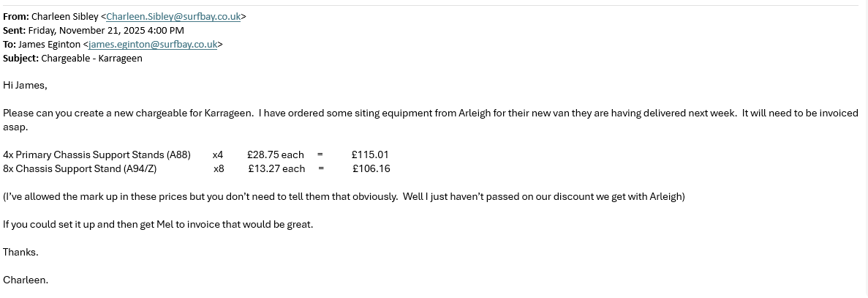Image resolution: width=868 pixels, height=298 pixels.
Task: Click the £13.27 each unit price
Action: click(x=276, y=168)
